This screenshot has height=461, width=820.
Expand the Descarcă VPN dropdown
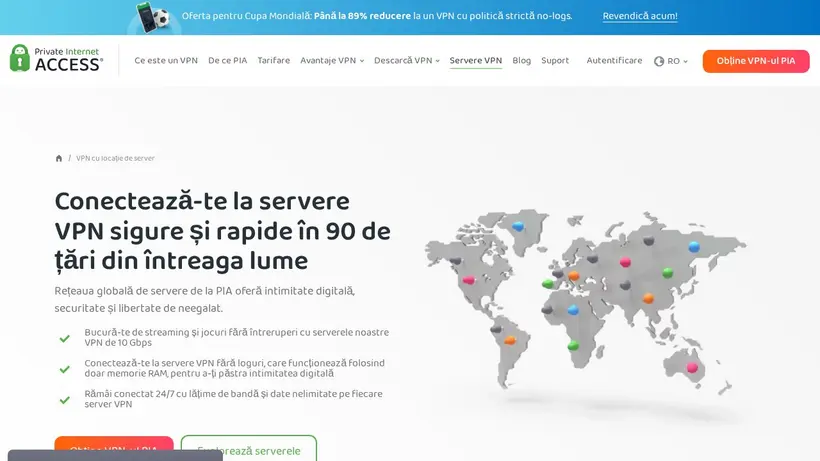(407, 61)
